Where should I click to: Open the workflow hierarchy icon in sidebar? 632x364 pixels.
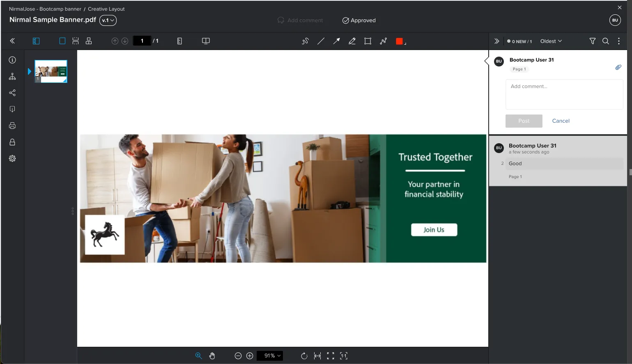pos(12,76)
